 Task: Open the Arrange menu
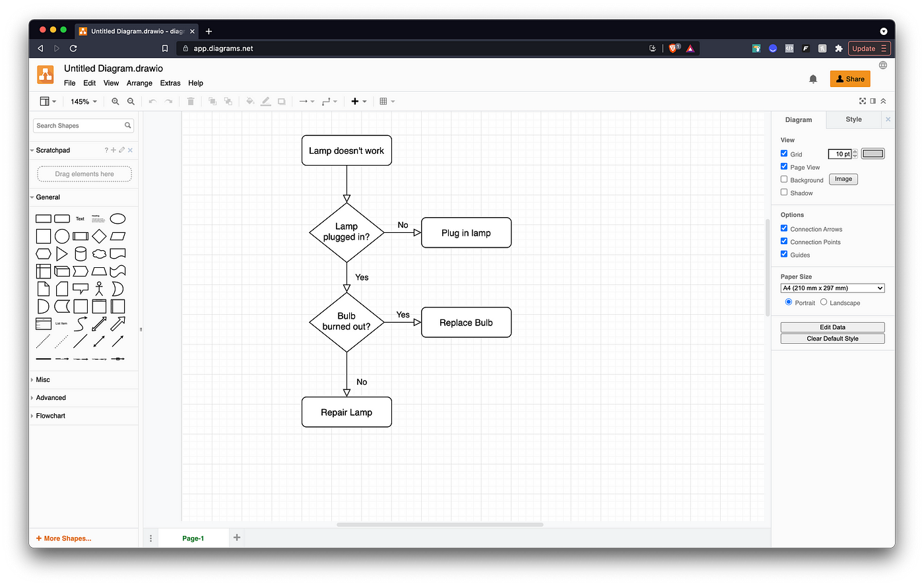point(139,83)
